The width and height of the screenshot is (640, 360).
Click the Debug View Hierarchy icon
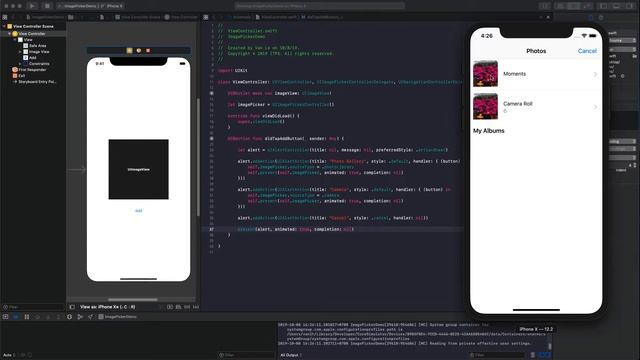click(69, 317)
